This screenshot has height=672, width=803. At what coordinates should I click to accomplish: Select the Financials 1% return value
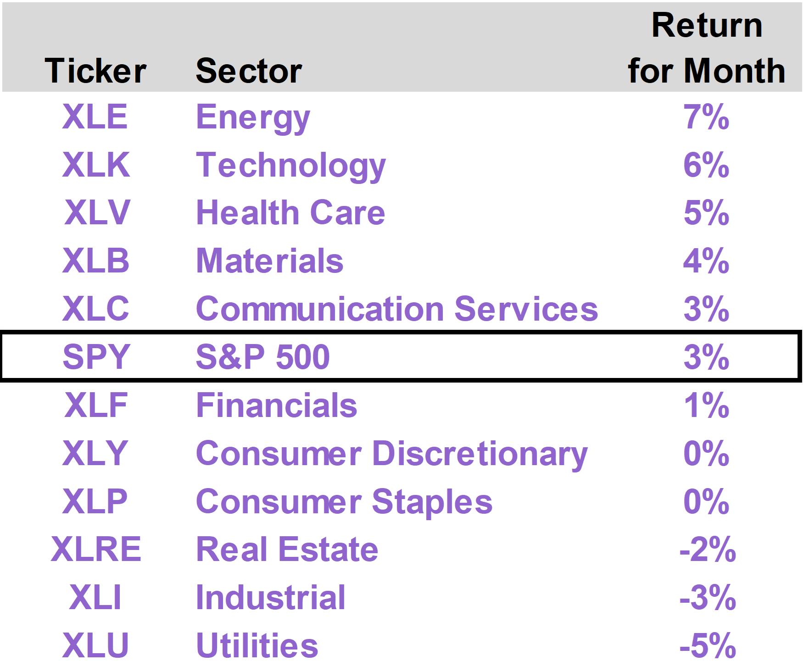[x=706, y=405]
